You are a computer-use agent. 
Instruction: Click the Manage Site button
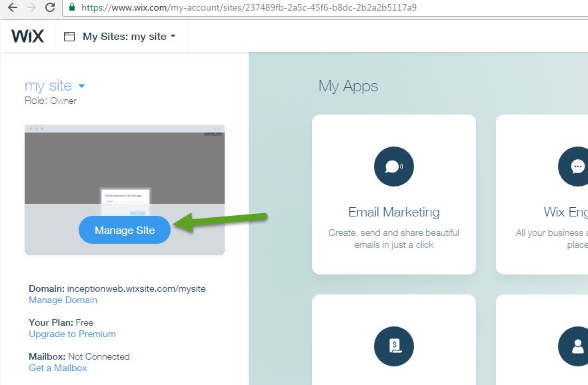(x=125, y=230)
